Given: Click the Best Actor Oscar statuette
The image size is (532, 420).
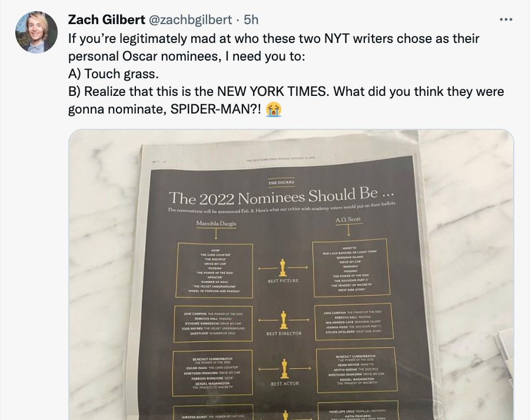Looking at the screenshot, I should (284, 371).
